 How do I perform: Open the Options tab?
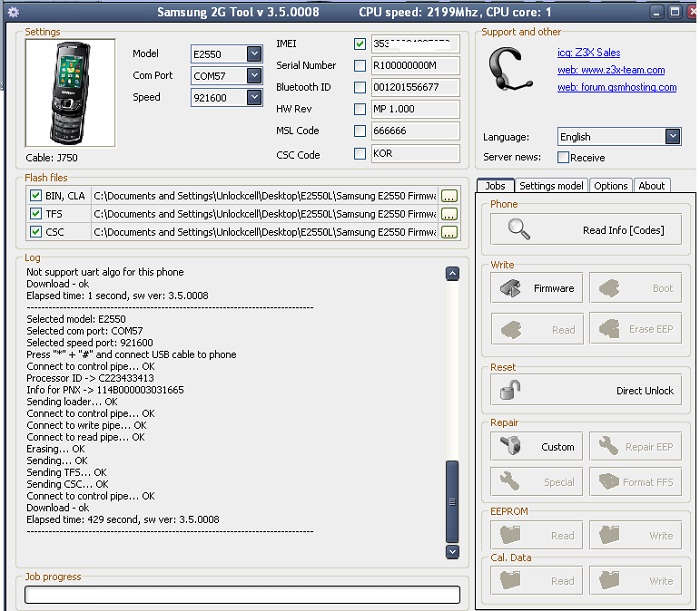click(611, 186)
